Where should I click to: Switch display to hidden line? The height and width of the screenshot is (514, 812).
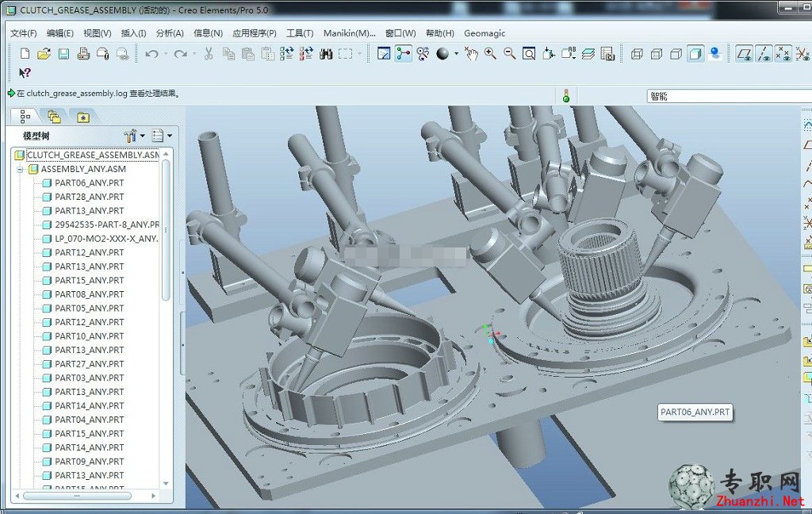pos(656,53)
